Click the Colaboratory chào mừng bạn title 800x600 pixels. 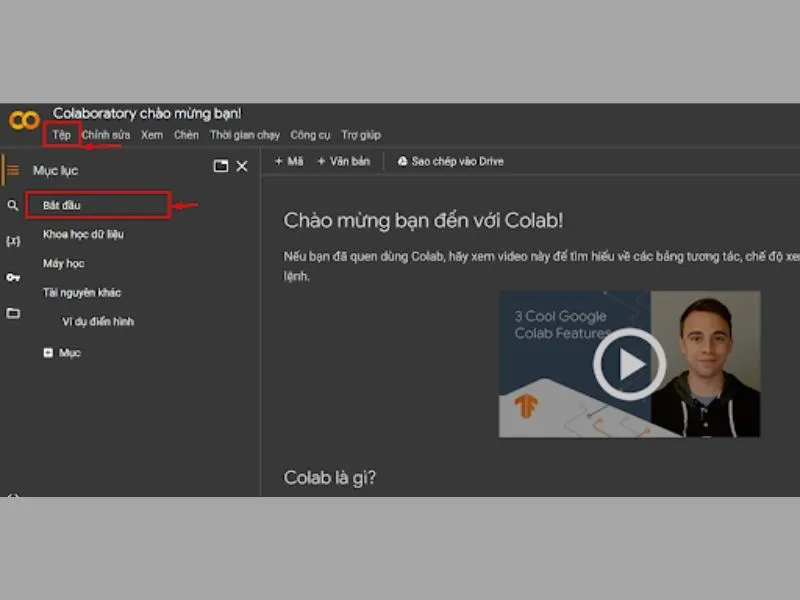tap(147, 113)
